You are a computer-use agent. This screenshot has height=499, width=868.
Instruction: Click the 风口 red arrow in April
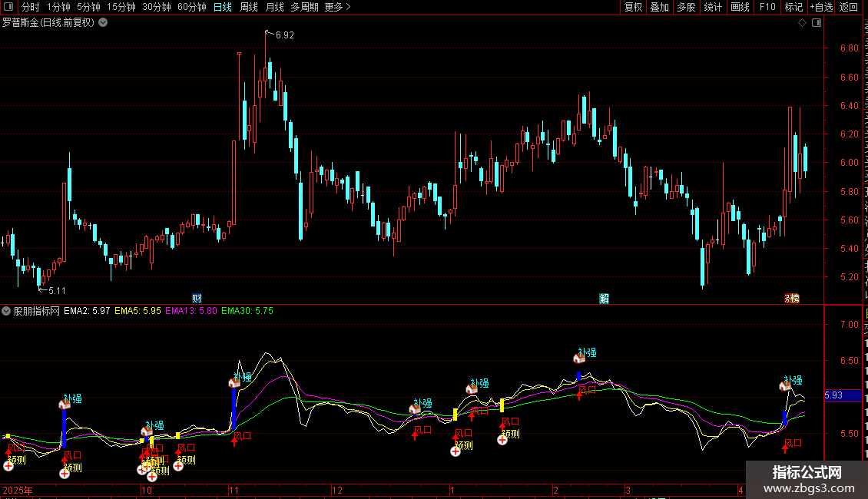[784, 447]
